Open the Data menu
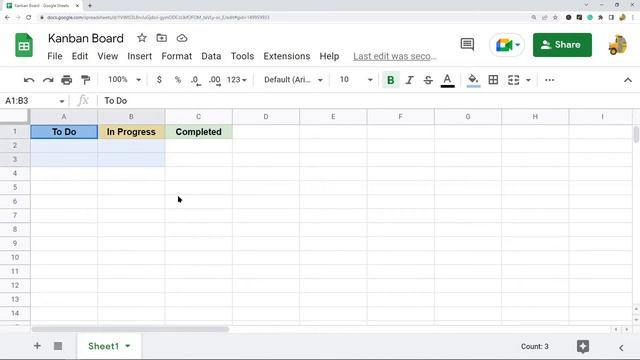This screenshot has width=640, height=360. pos(211,56)
